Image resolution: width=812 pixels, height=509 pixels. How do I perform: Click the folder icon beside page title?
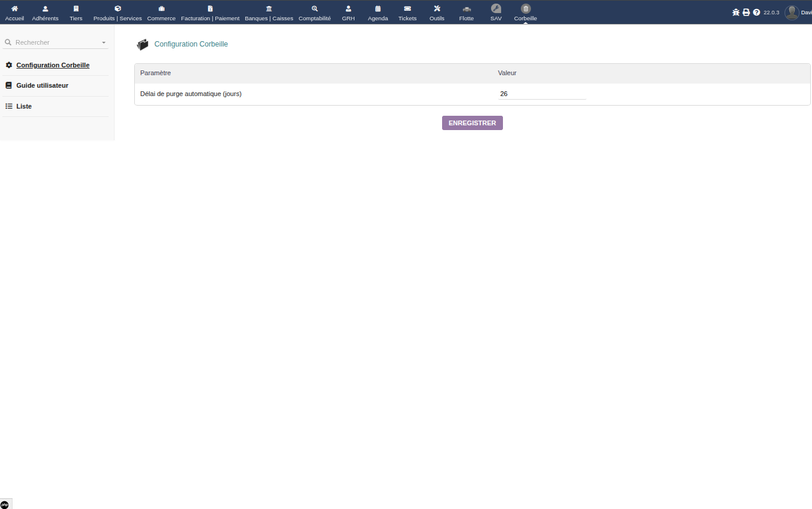coord(143,44)
